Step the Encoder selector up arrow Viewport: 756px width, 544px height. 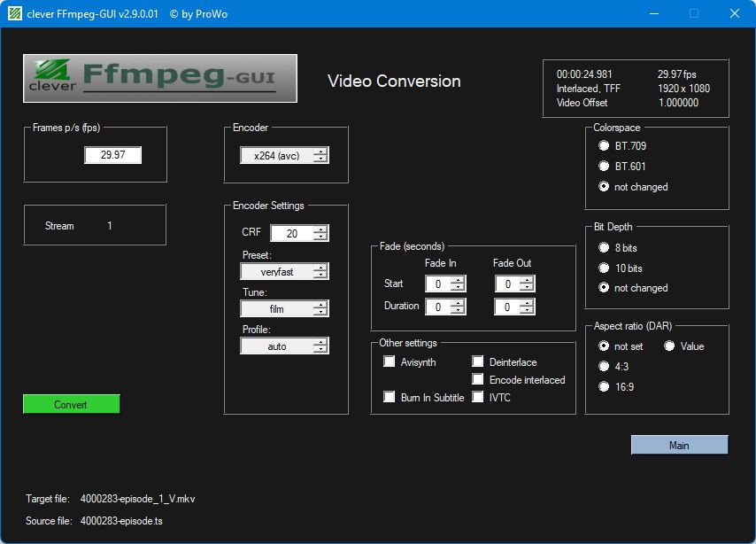point(320,152)
